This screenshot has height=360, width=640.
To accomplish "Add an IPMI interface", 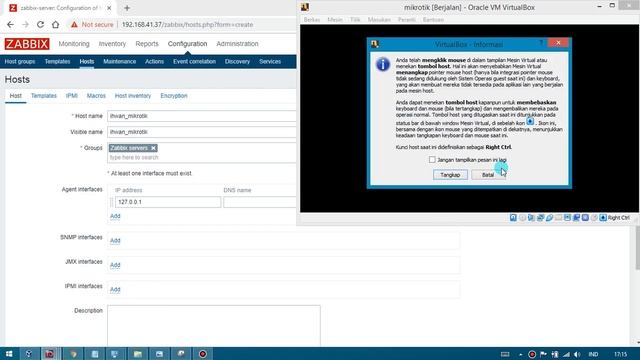I will (x=115, y=290).
